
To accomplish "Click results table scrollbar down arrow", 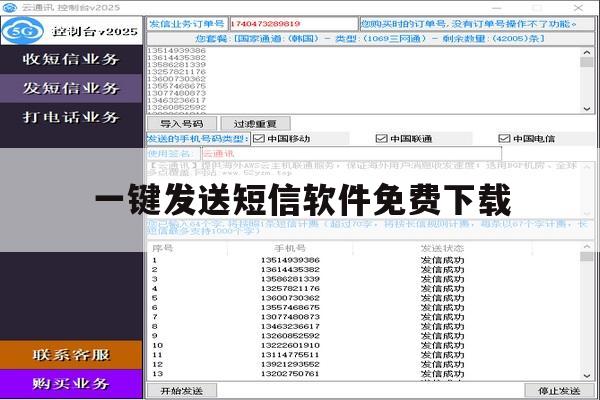I will pyautogui.click(x=587, y=376).
